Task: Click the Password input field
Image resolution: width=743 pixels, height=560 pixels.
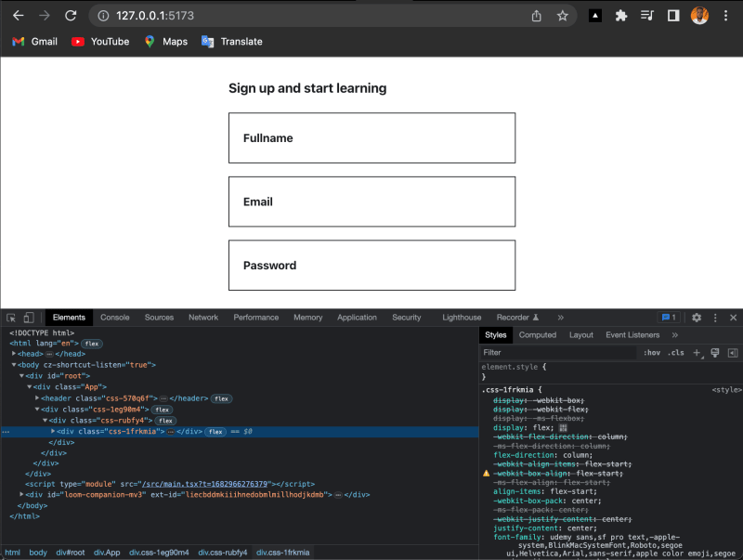Action: click(x=372, y=266)
